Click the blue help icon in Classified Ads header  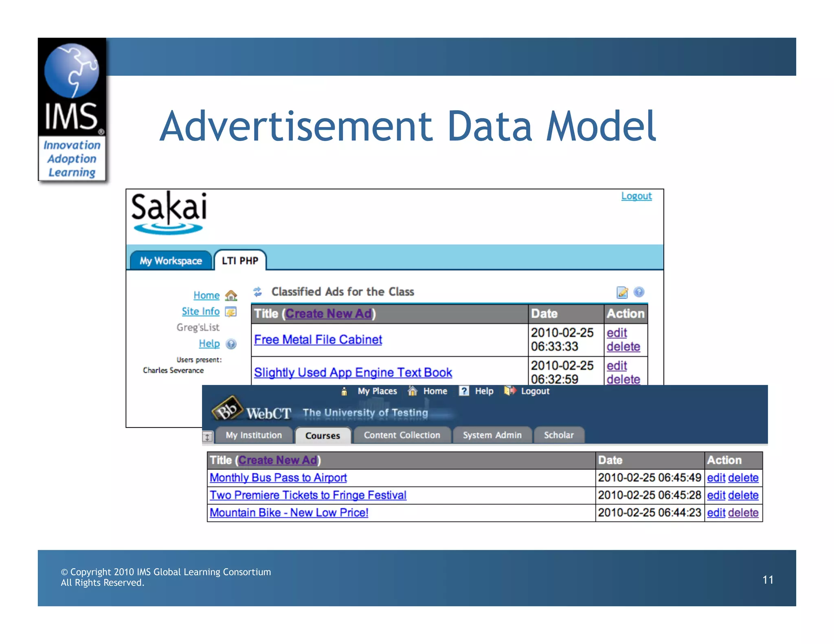click(x=639, y=292)
